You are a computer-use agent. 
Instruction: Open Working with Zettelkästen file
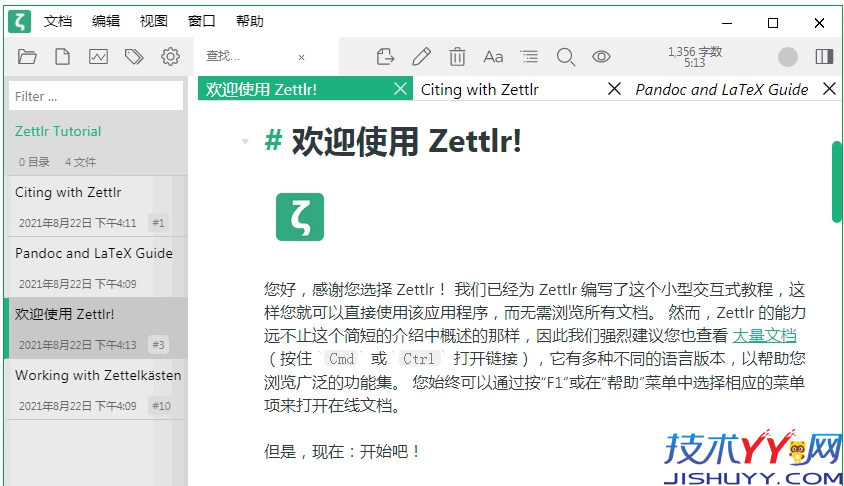tap(96, 390)
